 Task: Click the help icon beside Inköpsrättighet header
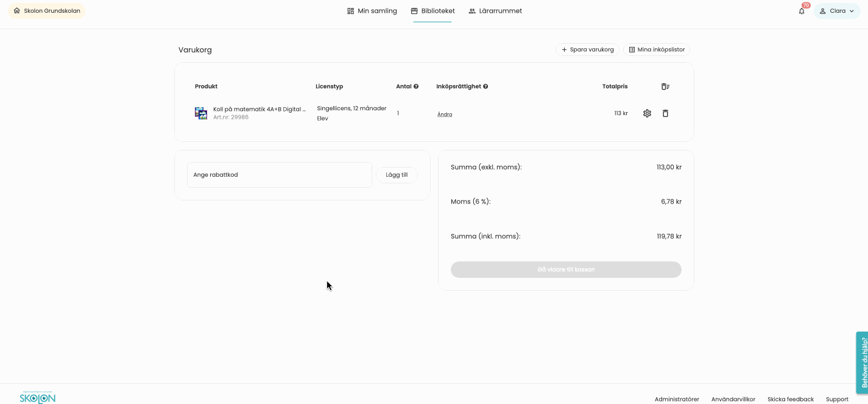(485, 86)
